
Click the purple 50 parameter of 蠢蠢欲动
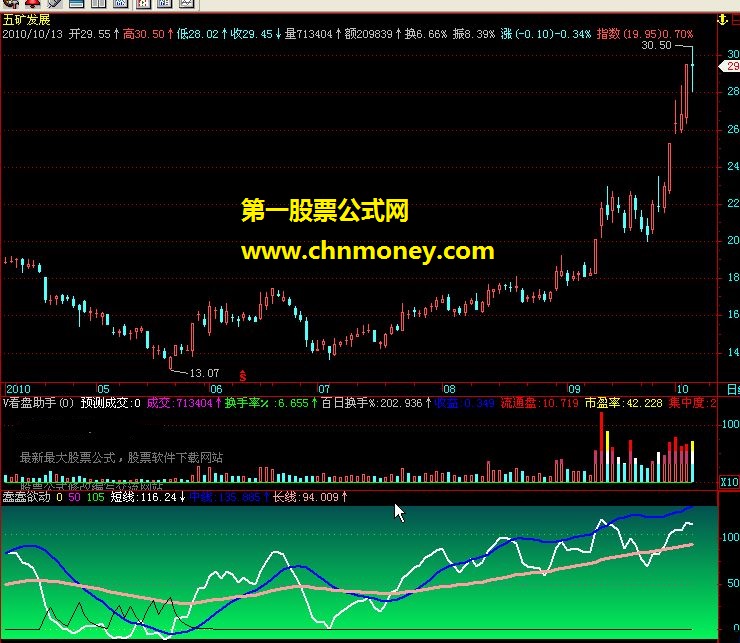pos(74,497)
